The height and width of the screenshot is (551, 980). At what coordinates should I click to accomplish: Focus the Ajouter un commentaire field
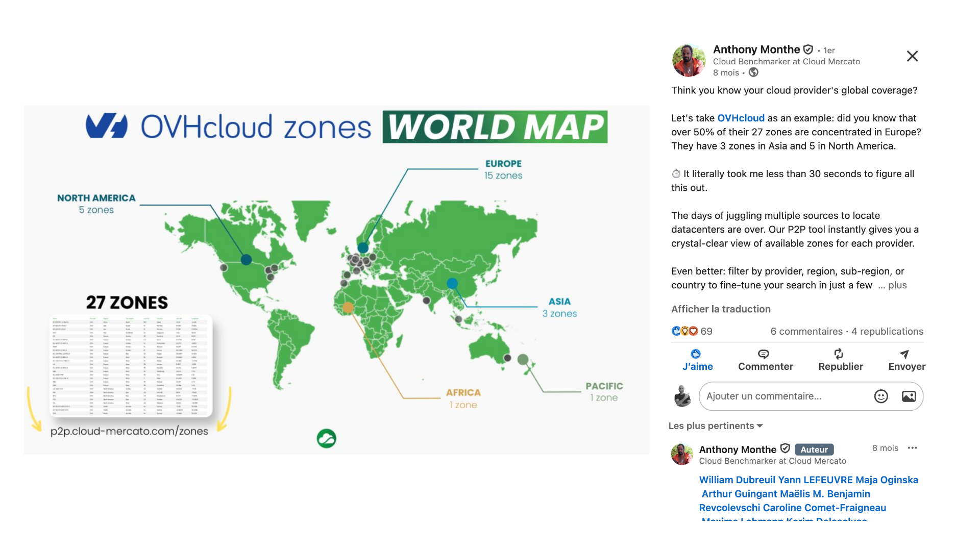[783, 396]
